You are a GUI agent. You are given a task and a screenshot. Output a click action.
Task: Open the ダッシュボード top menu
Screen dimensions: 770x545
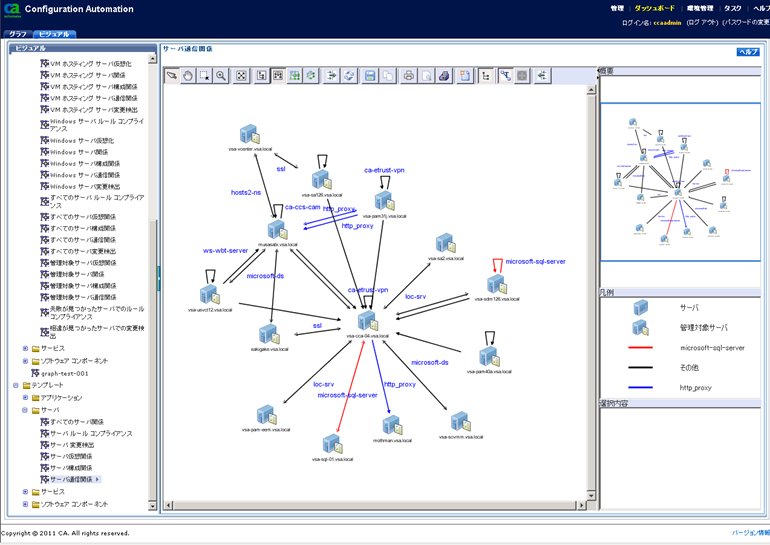[x=655, y=8]
